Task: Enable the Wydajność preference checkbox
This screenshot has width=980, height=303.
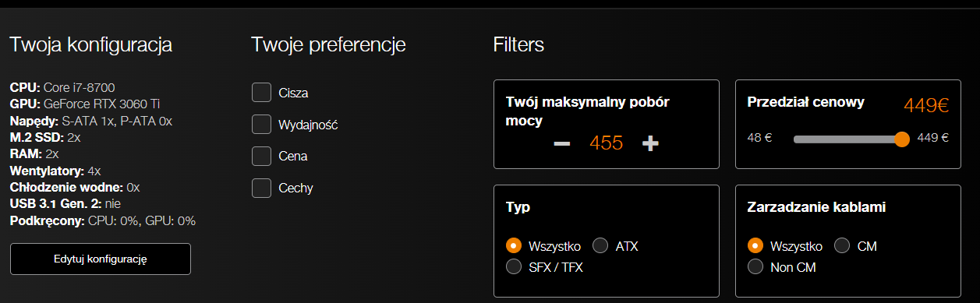Action: [261, 125]
